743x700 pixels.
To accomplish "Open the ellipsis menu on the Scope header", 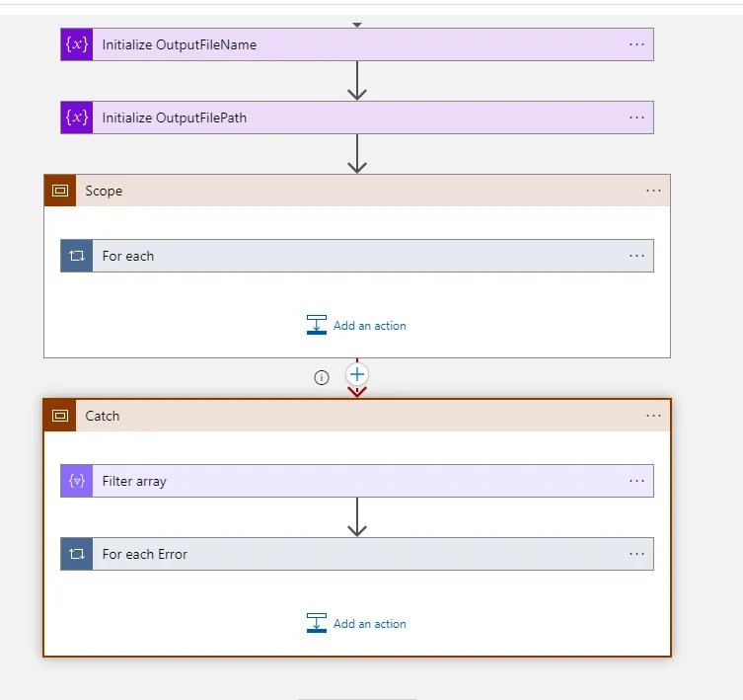I will (x=653, y=191).
